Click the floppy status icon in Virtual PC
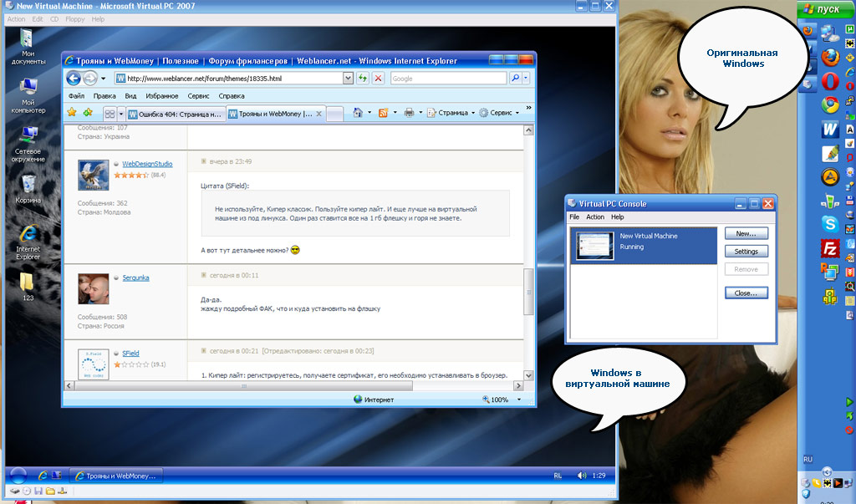The height and width of the screenshot is (504, 856). click(38, 491)
